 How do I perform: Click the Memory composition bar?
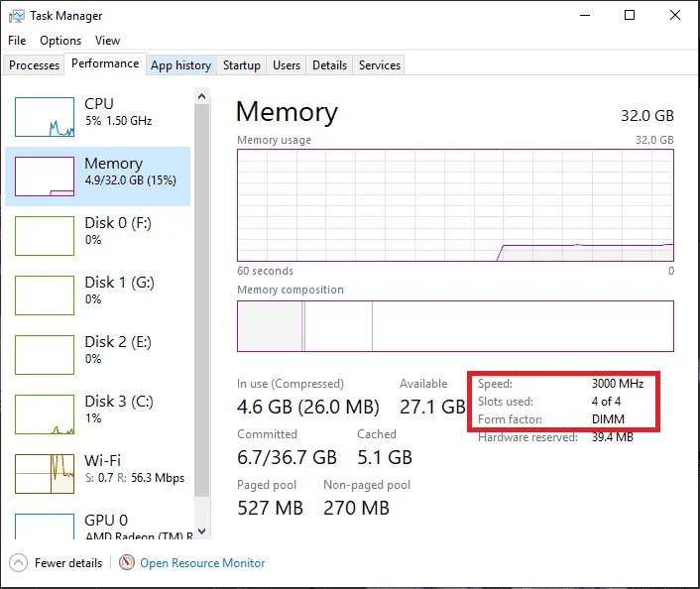coord(455,326)
